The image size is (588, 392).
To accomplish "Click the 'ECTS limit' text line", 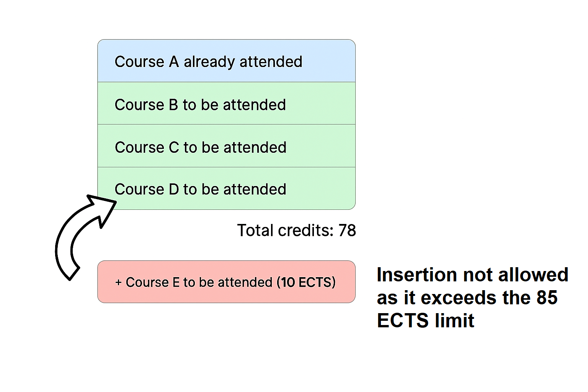I will coord(426,320).
